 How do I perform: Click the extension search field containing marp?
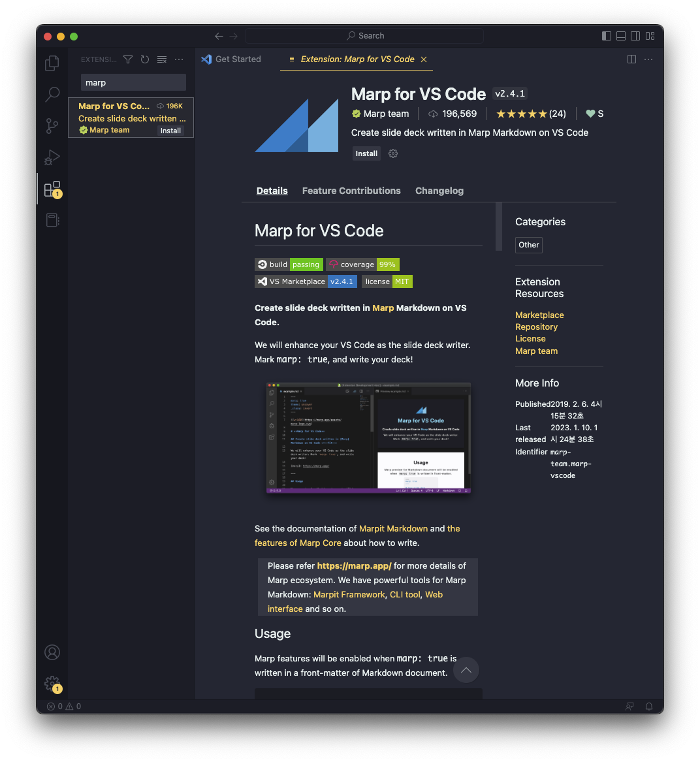click(x=133, y=83)
